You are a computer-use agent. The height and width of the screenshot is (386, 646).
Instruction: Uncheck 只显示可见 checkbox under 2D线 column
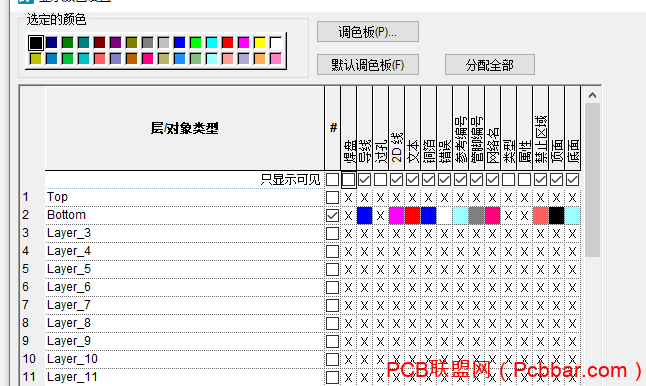point(396,180)
